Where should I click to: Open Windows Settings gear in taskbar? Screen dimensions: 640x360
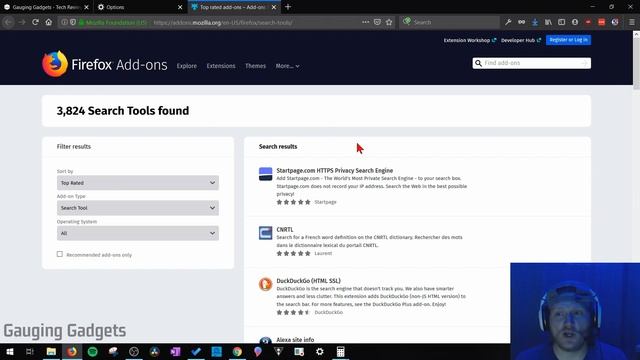[320, 351]
